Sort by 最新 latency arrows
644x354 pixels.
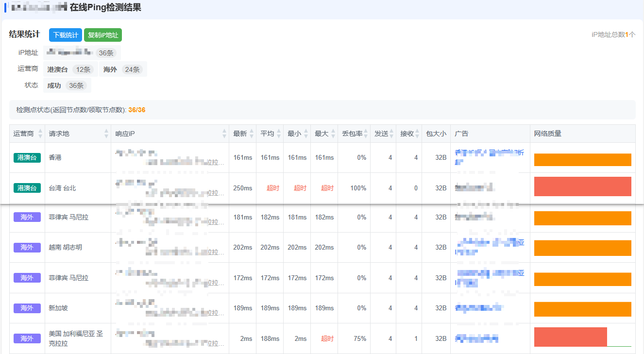click(x=252, y=134)
